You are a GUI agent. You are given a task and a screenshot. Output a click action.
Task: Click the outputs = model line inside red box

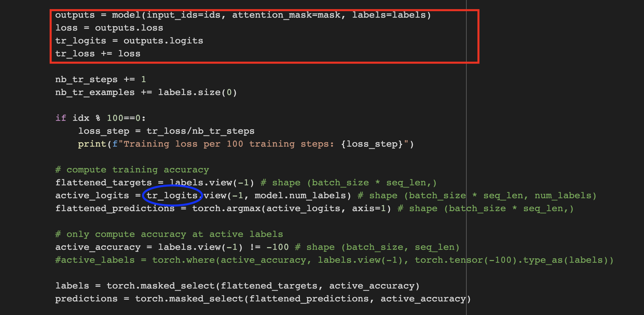tap(243, 15)
